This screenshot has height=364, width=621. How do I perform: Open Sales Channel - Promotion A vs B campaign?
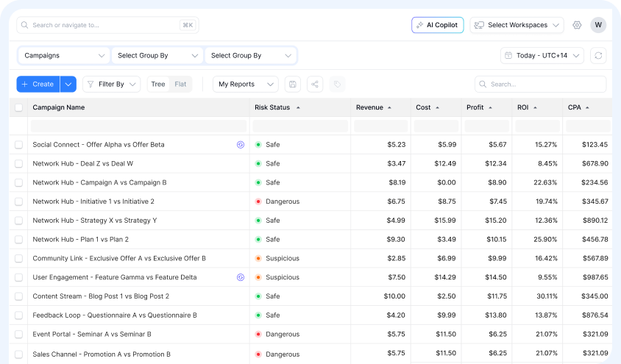coord(102,354)
